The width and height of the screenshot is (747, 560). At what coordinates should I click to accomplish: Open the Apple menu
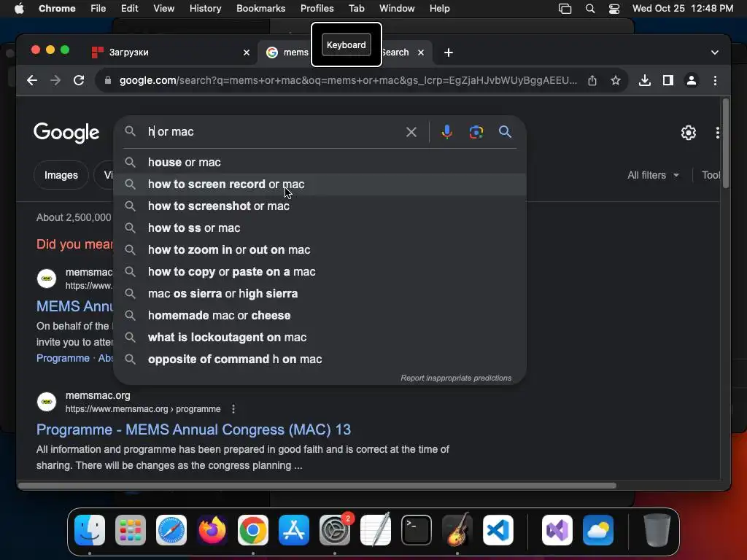(19, 9)
